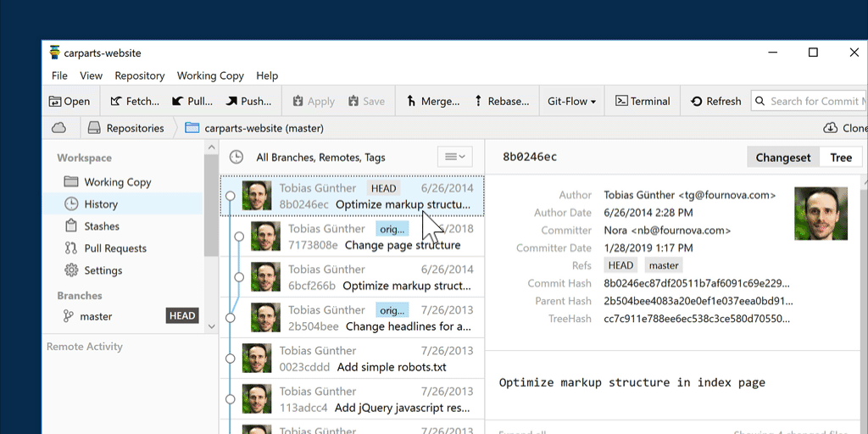
Task: Click the All Branches, Remotes, Tags filter
Action: point(320,157)
